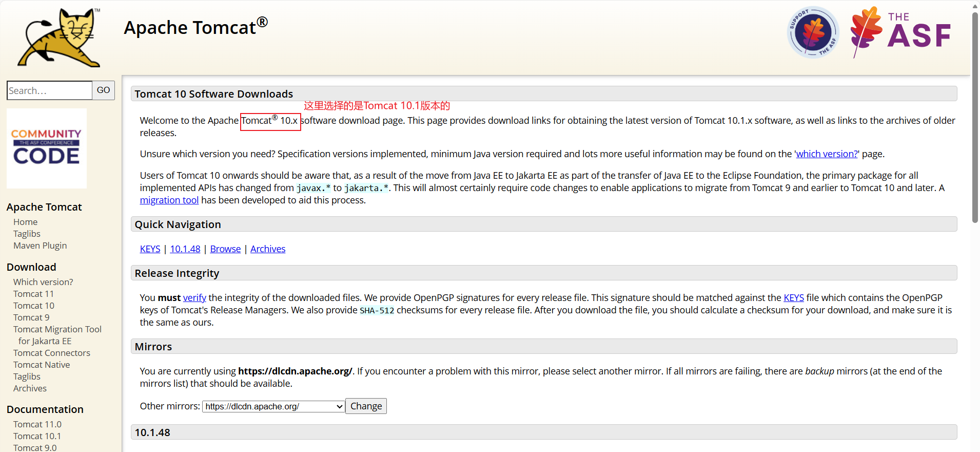The image size is (980, 452).
Task: Click the Apache Tomcat cat logo
Action: (59, 37)
